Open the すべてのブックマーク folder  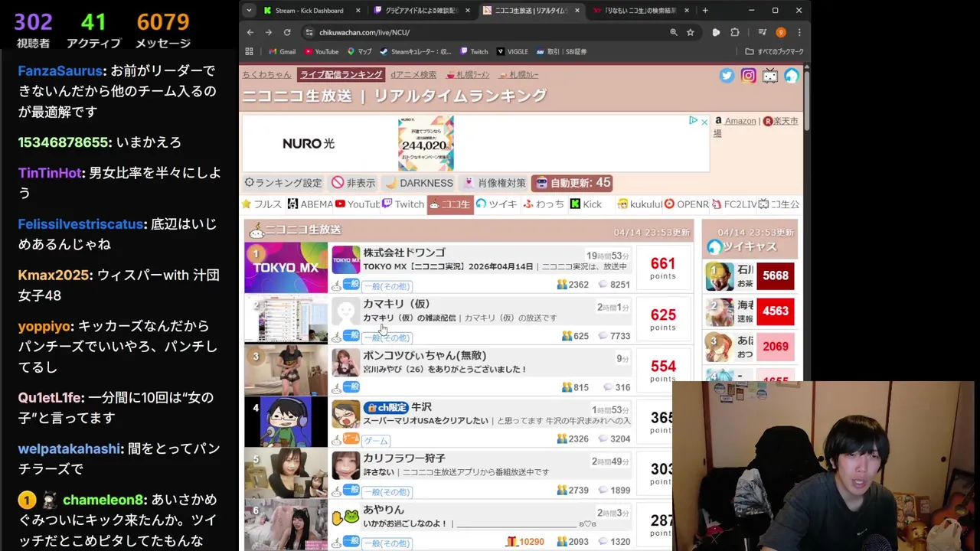pos(775,51)
